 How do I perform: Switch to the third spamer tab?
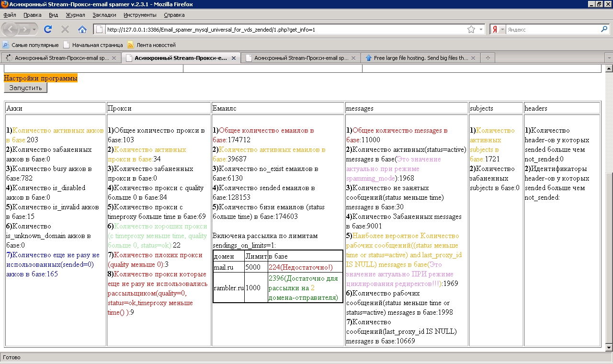tap(301, 58)
